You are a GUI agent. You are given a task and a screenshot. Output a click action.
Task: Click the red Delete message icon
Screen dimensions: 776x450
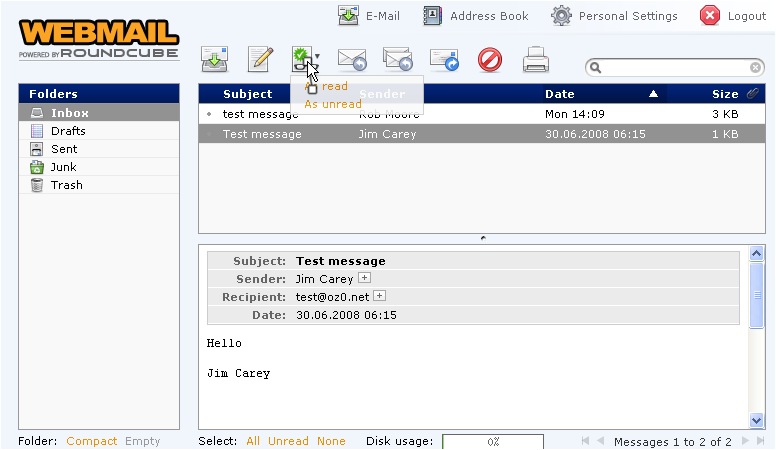490,61
